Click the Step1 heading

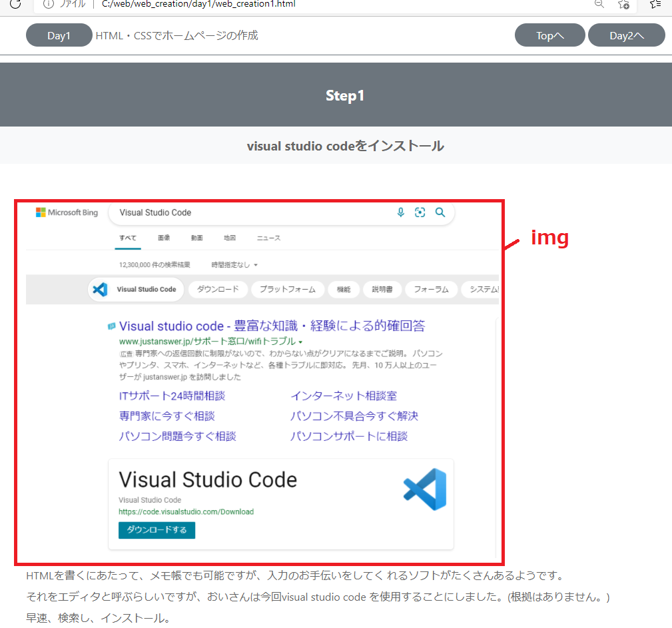click(x=345, y=96)
